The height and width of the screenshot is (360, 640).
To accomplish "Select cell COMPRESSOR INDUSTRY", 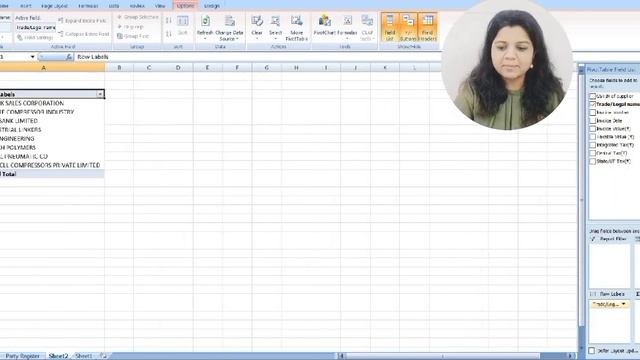I will (52, 112).
